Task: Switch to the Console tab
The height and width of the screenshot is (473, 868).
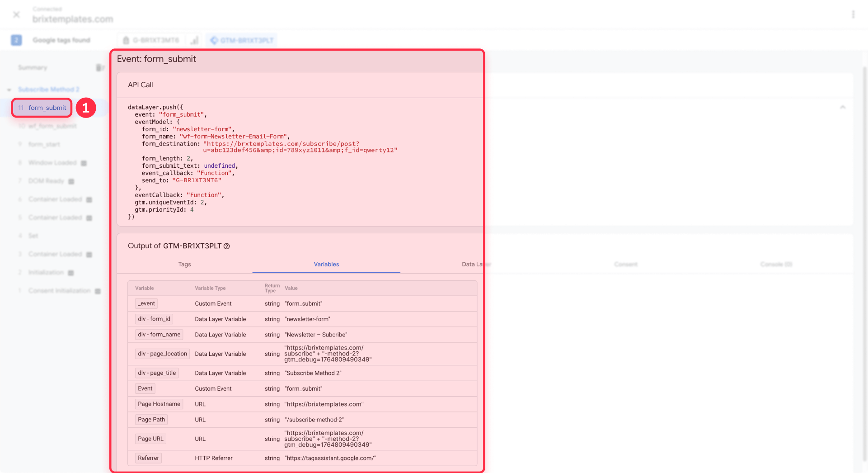Action: 776,265
